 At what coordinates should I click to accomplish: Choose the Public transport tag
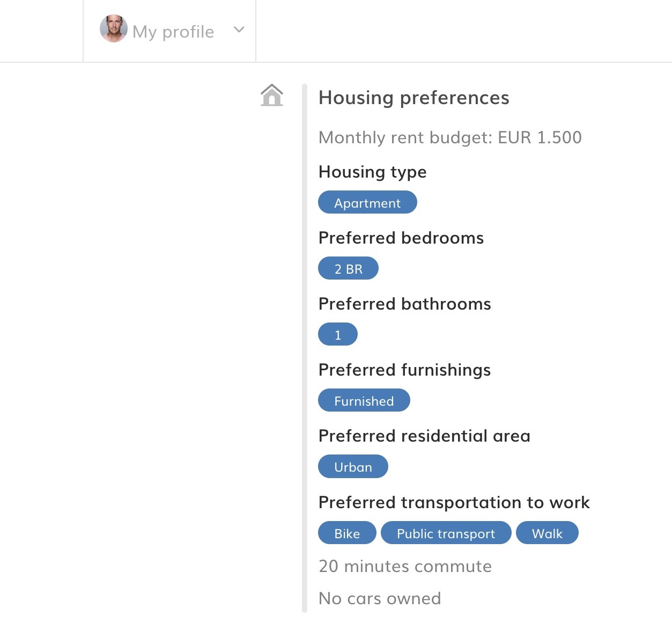tap(446, 533)
